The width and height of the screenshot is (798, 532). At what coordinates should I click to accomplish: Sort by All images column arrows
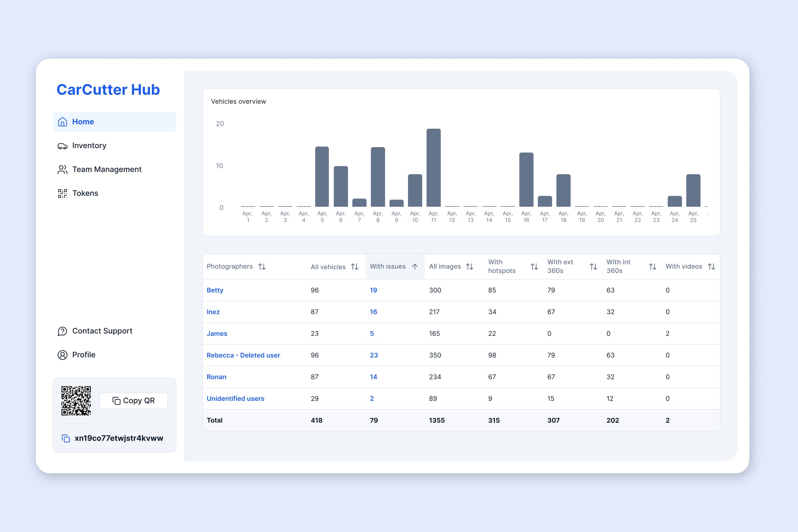click(469, 267)
